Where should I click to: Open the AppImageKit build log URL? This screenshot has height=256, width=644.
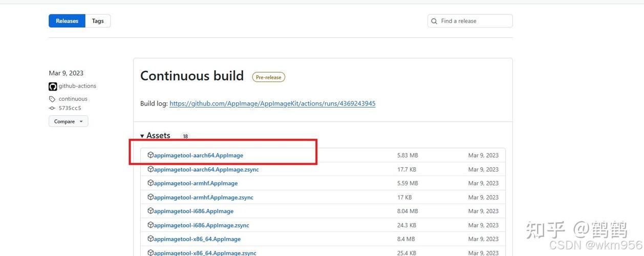pyautogui.click(x=272, y=103)
